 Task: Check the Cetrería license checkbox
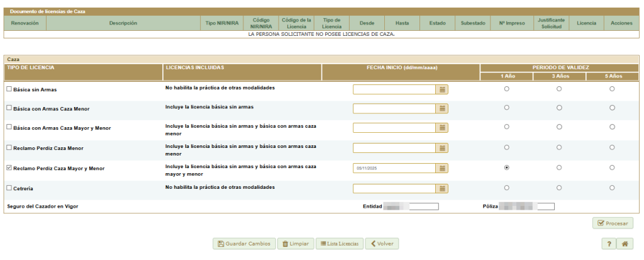pos(9,188)
